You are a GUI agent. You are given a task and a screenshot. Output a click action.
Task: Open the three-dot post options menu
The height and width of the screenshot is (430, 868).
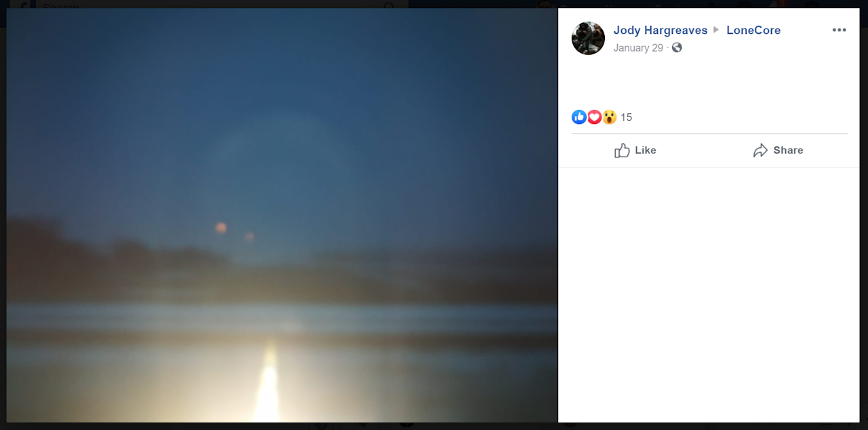[x=839, y=31]
